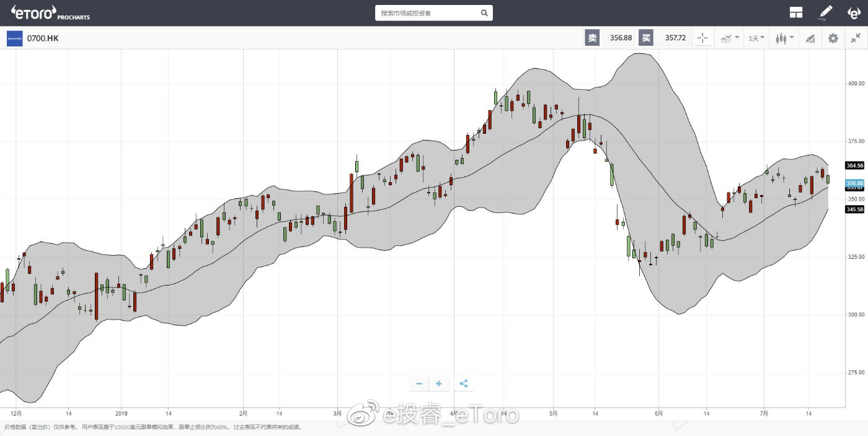
Task: Open the chart layout grid selector
Action: click(x=796, y=12)
